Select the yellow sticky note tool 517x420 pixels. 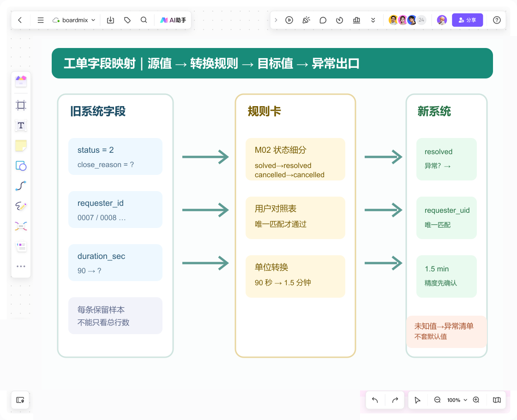coord(21,146)
